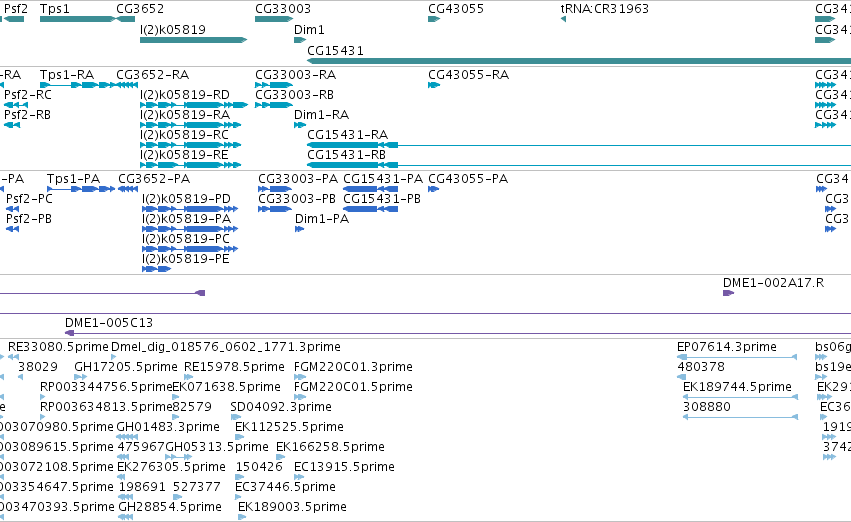Image resolution: width=851 pixels, height=522 pixels.
Task: Select the Dmel_dig_018576_0602_1771.3prime label
Action: coord(226,347)
